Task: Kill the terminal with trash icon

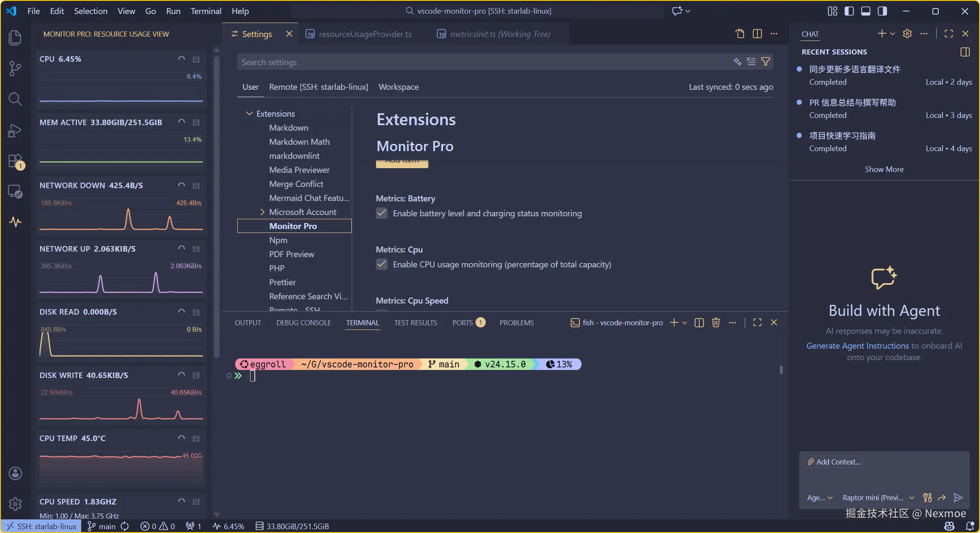Action: point(716,323)
